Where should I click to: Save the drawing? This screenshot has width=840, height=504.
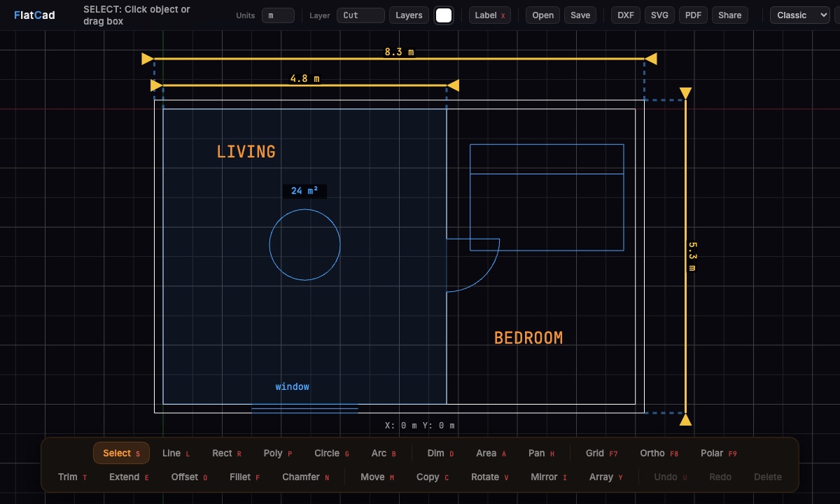point(580,15)
